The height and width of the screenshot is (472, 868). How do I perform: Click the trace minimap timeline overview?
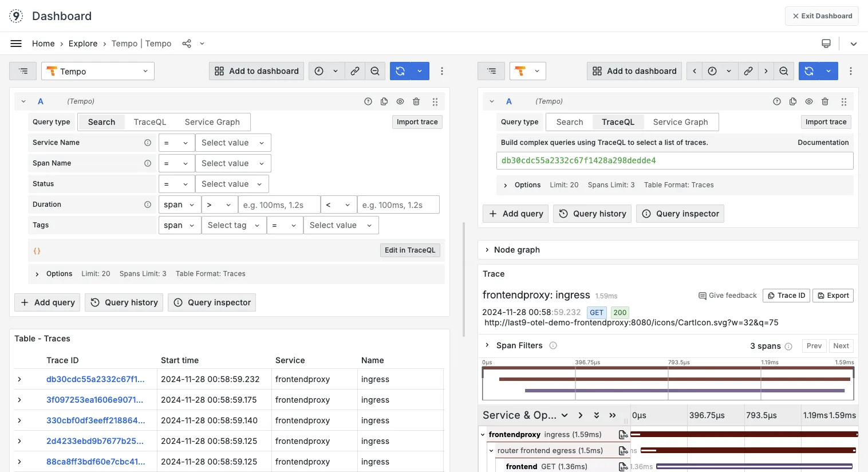668,384
